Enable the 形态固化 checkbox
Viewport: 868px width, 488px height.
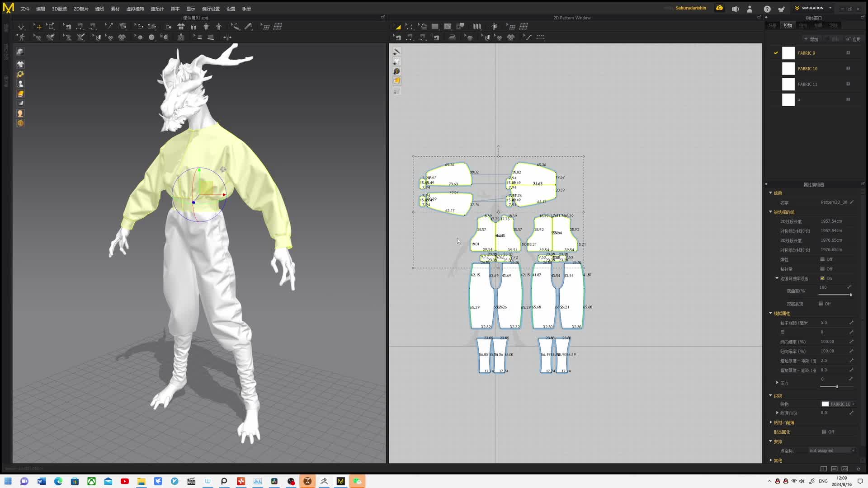[824, 432]
